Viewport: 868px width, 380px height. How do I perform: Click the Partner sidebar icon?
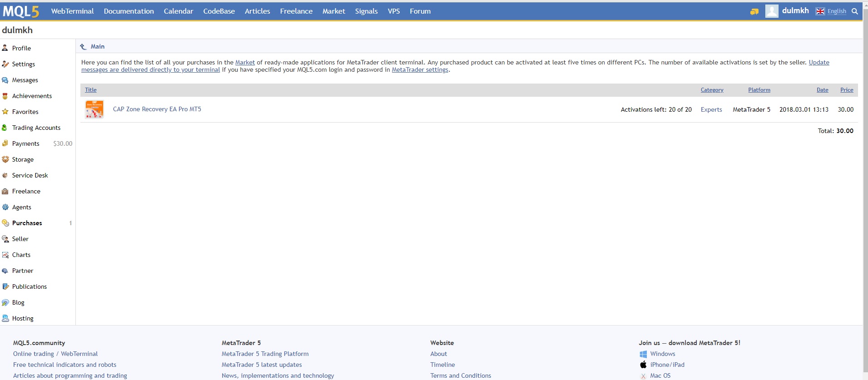tap(5, 271)
